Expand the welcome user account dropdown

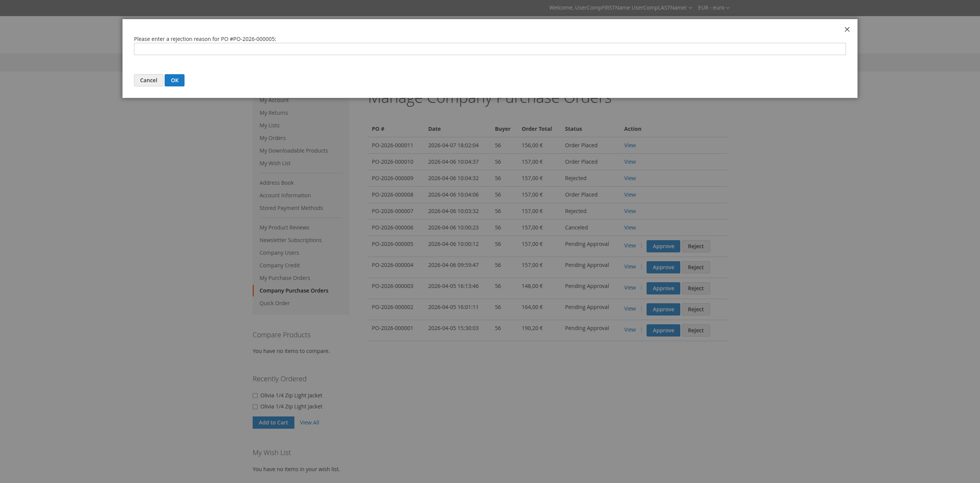(620, 8)
